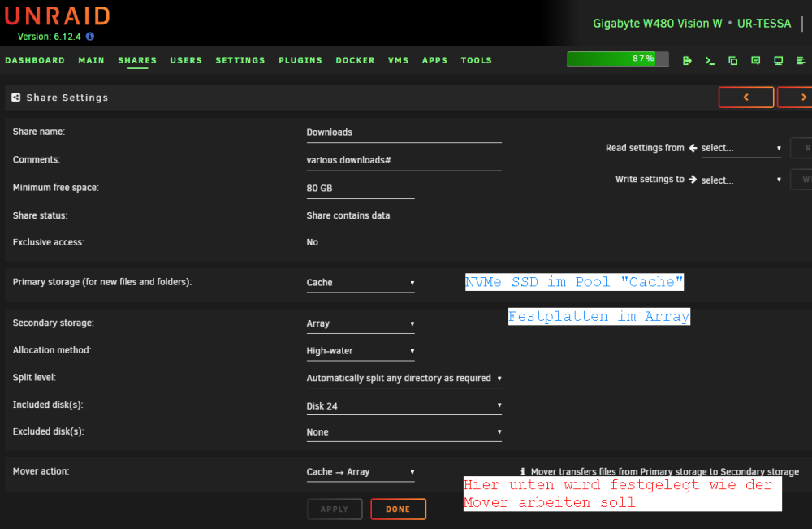Click the Exclusive access value 'No'
The width and height of the screenshot is (812, 529).
pos(313,242)
